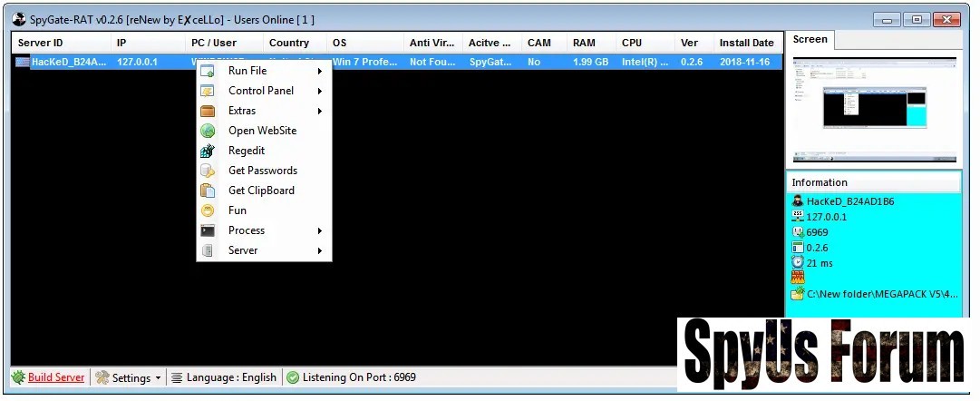Click the Get ClipBoard icon

click(x=208, y=191)
